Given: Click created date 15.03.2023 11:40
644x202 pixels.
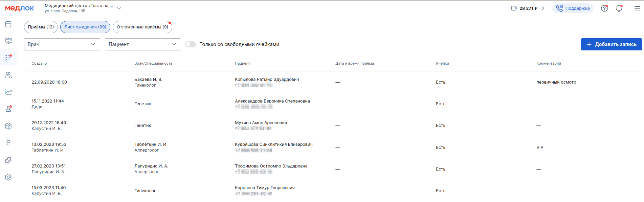Looking at the screenshot, I should [x=49, y=188].
